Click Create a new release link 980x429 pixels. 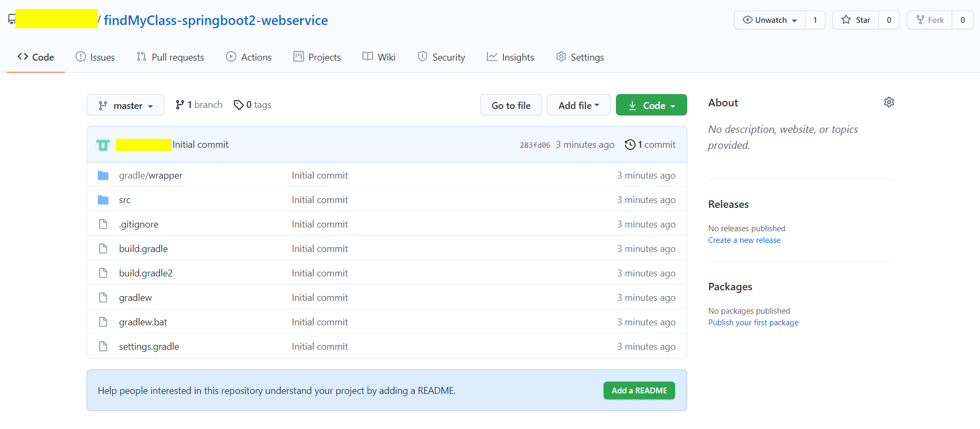click(745, 240)
